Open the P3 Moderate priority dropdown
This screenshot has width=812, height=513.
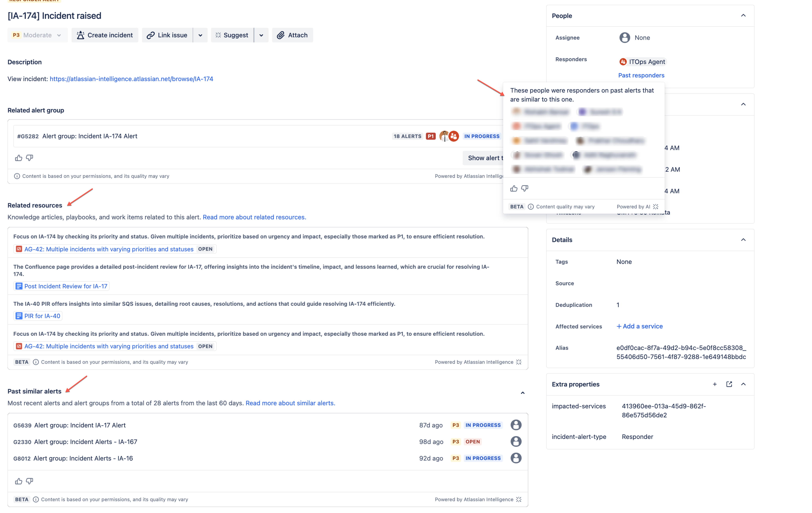[37, 35]
